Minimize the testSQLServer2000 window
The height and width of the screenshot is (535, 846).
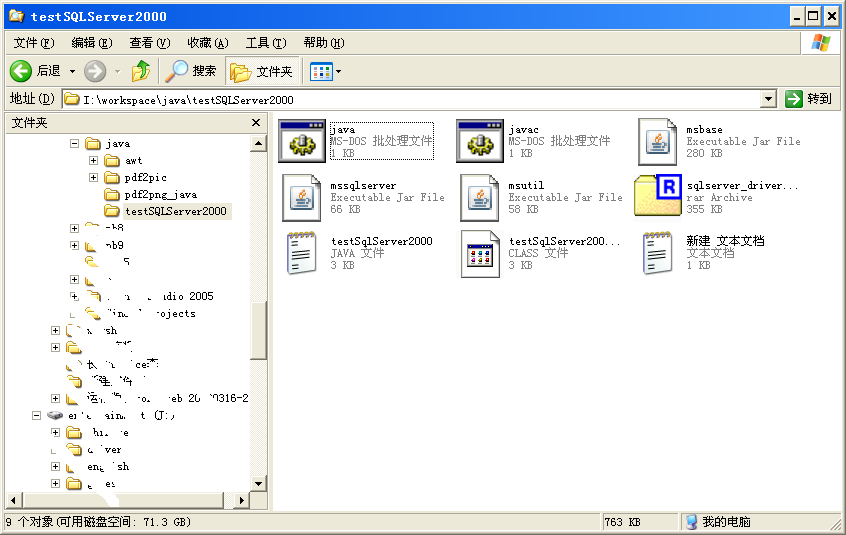coord(797,17)
